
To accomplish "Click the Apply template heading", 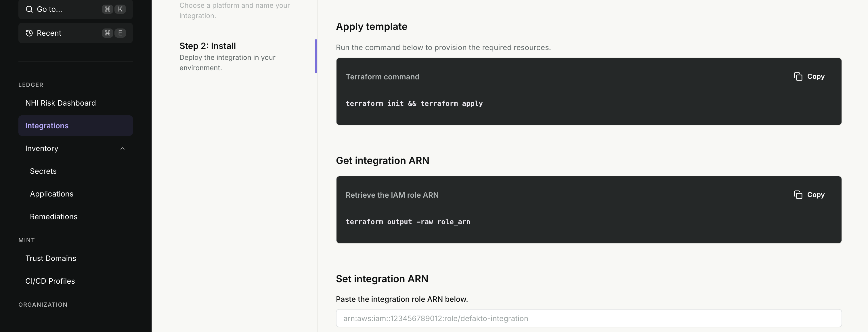I will click(371, 27).
